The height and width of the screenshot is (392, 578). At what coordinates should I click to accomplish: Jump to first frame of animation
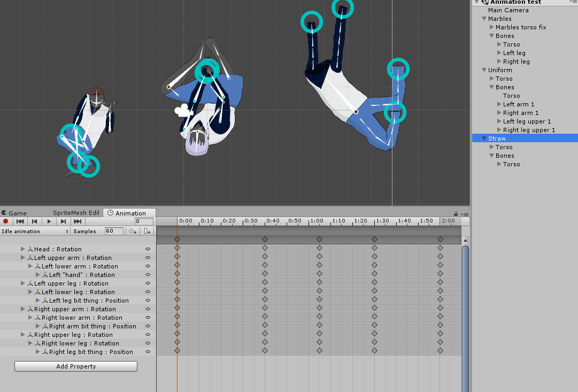(20, 221)
